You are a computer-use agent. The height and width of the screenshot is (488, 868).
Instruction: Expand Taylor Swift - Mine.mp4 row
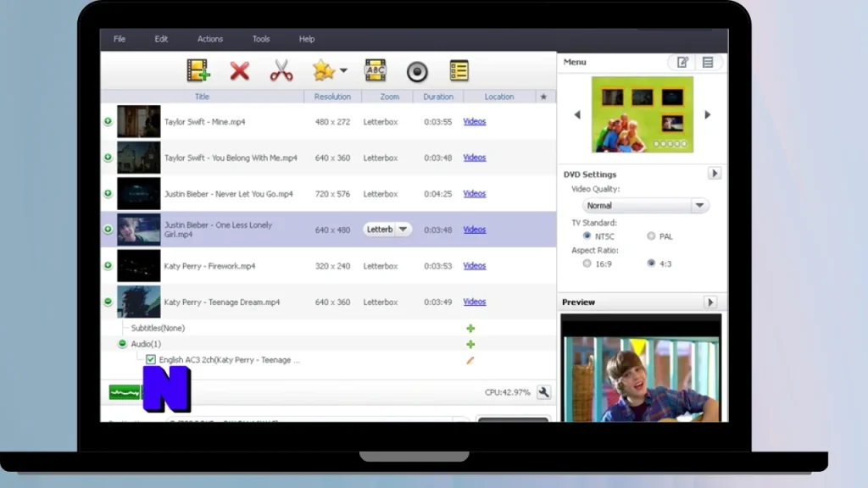click(108, 121)
